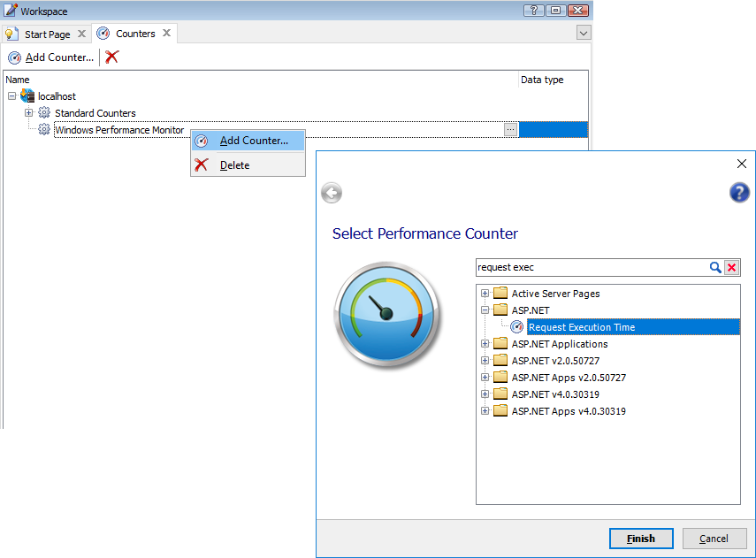Click the back arrow in wizard dialog
The height and width of the screenshot is (558, 756).
point(332,193)
